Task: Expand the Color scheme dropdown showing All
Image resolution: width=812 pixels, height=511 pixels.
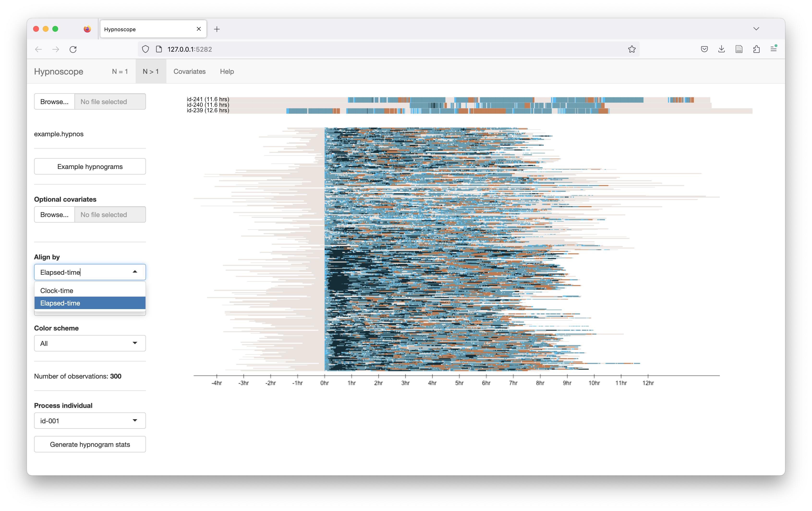Action: [x=90, y=343]
